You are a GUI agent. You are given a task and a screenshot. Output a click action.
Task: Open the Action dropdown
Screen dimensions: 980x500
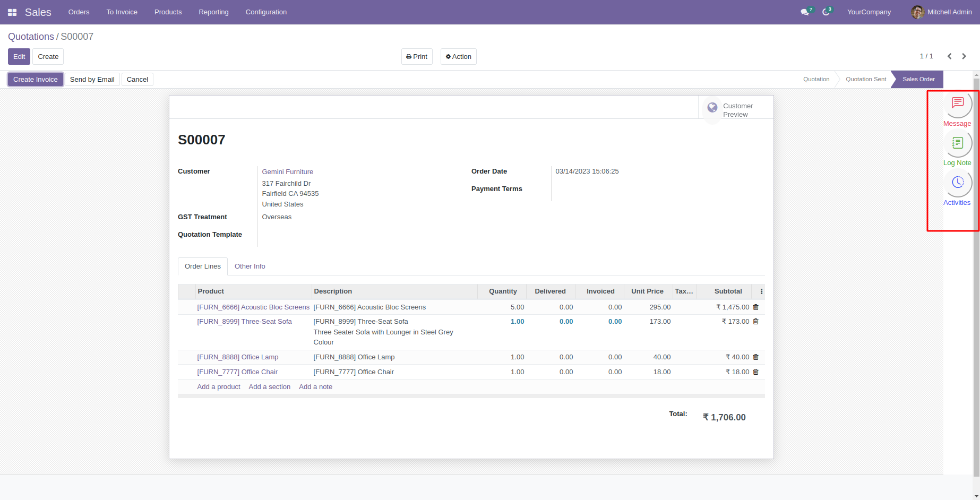point(458,57)
